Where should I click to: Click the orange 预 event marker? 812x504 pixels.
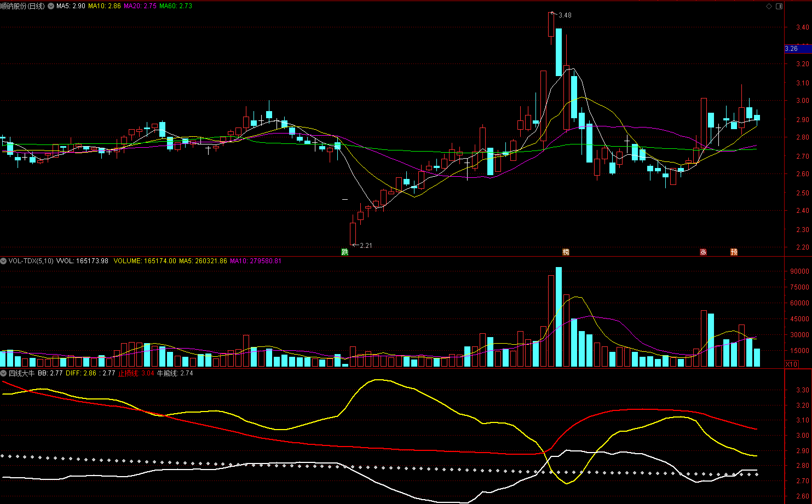click(x=734, y=252)
